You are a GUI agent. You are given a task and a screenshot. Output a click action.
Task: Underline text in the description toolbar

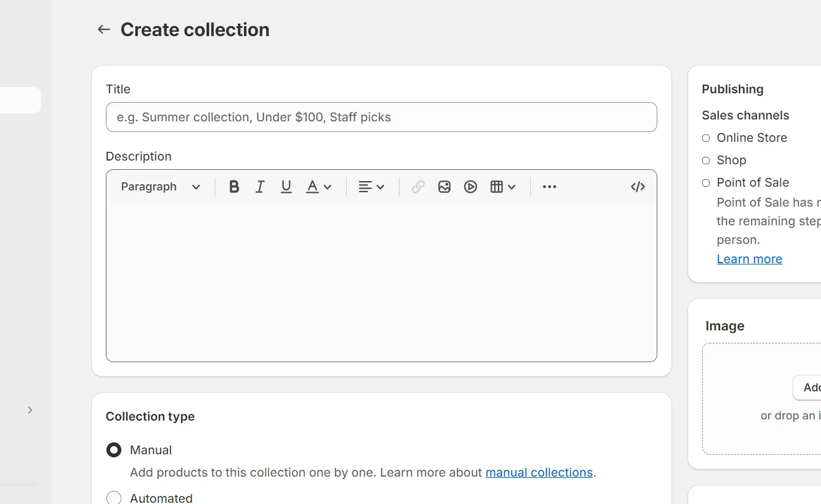[x=286, y=187]
